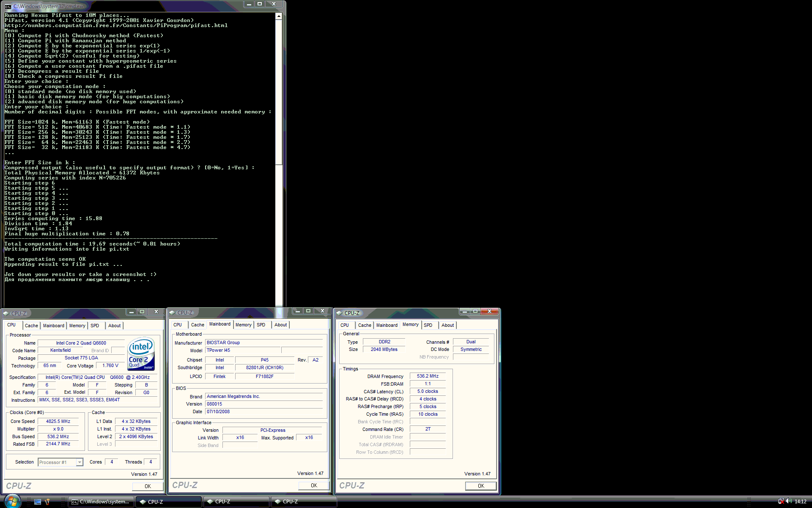Open Memory tab in the BIOSTAR mainboard window

click(244, 325)
